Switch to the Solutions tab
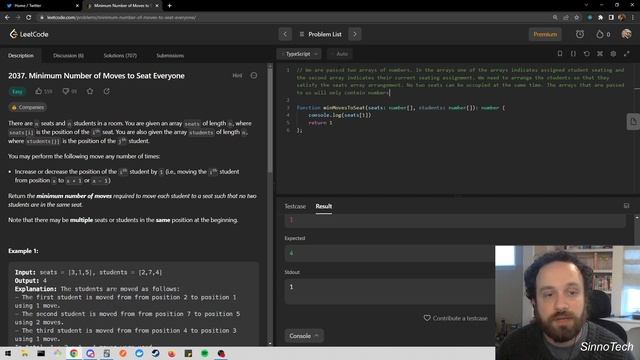Screen dimensions: 640x360 click(x=120, y=56)
